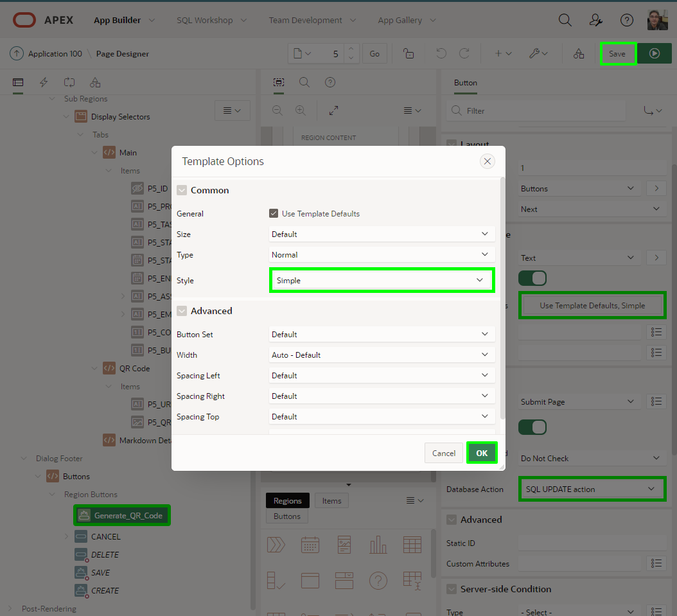
Task: Click the search magnifier icon in header
Action: 565,20
